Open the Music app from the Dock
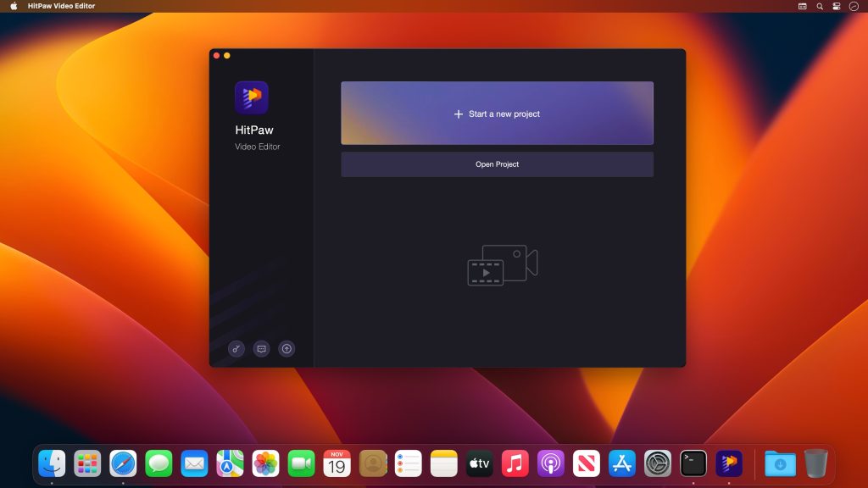Screen dimensions: 868x488 515,463
